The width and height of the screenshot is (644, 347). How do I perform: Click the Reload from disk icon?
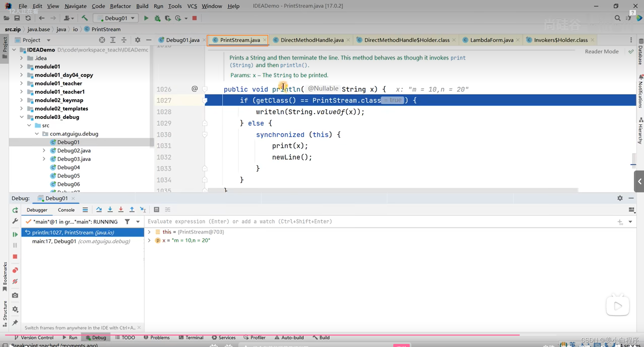(28, 18)
